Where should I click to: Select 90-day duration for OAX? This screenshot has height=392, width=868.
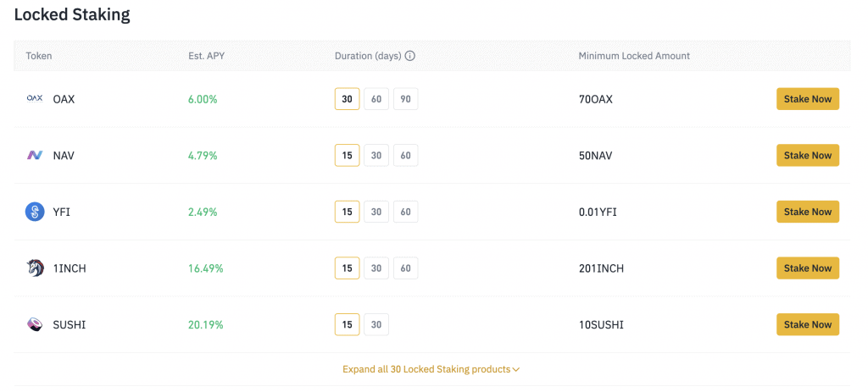406,99
